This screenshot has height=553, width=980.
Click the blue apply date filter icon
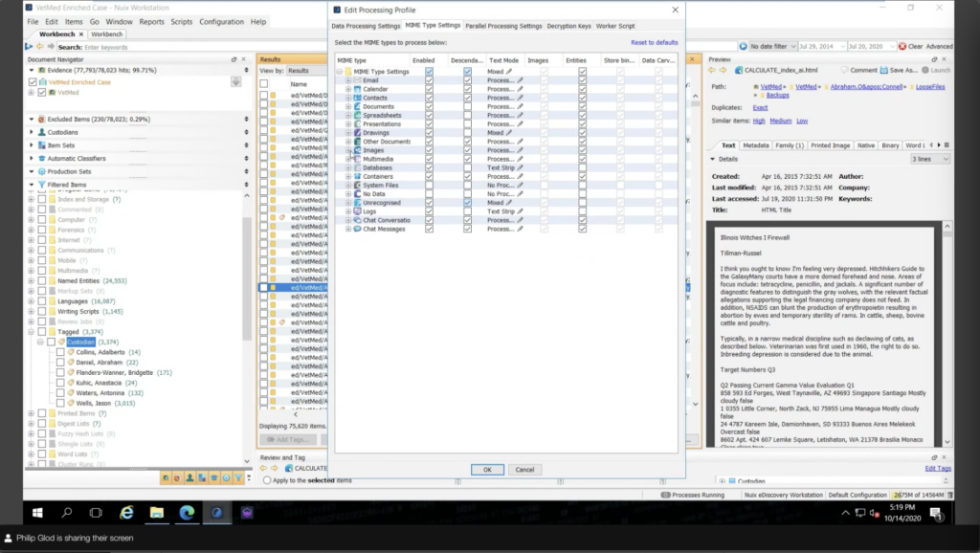pos(743,46)
